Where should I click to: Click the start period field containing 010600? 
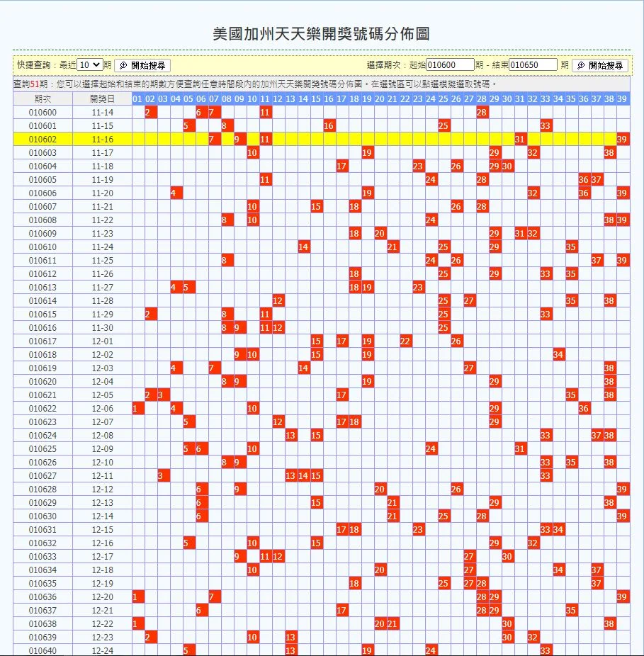(x=450, y=65)
